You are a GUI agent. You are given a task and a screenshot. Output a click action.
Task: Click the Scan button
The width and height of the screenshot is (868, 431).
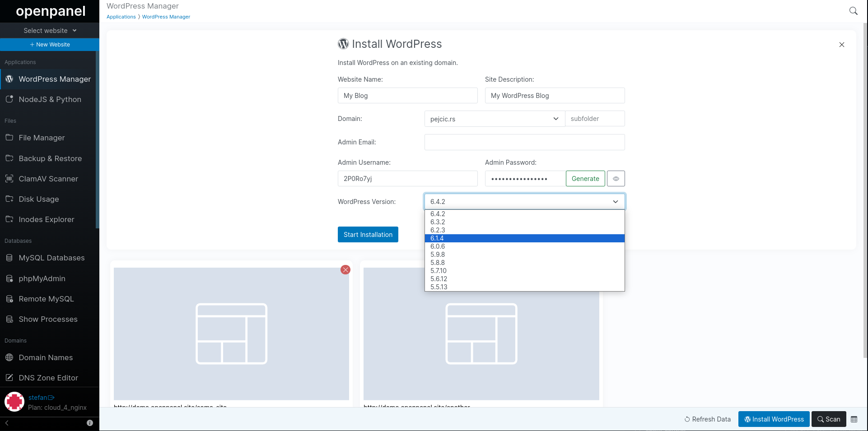click(829, 419)
